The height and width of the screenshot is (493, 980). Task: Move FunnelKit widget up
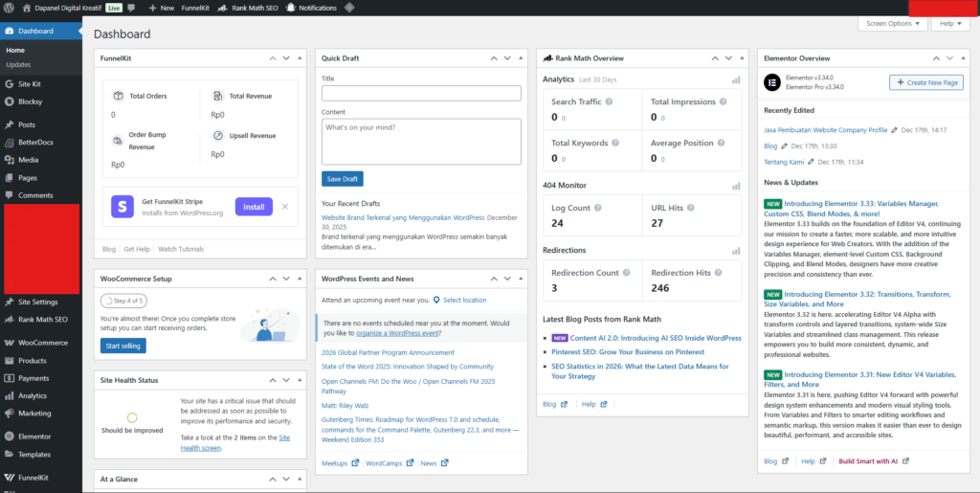tap(273, 58)
